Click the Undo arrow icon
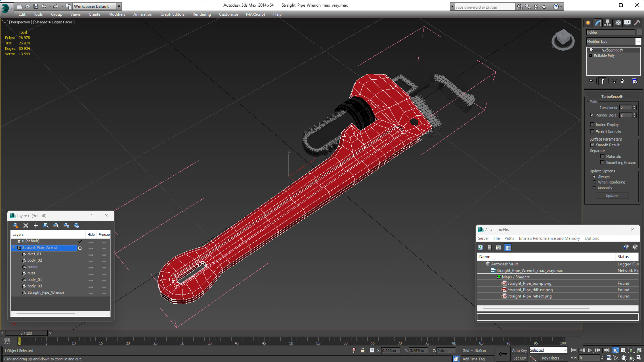This screenshot has width=644, height=362. (44, 6)
